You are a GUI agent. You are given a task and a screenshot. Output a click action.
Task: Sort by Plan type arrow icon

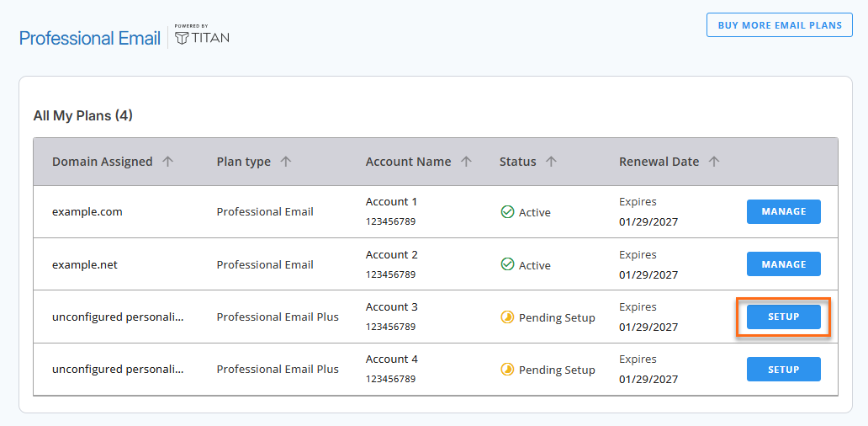pos(286,162)
